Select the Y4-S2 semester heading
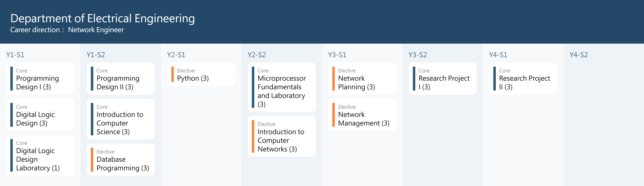The width and height of the screenshot is (644, 186). [579, 55]
